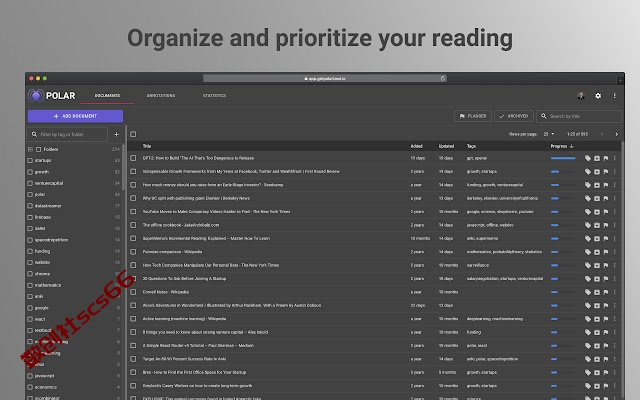Select checkbox for 'The offline cookbook' row
Screen dimensions: 640x400
133,225
